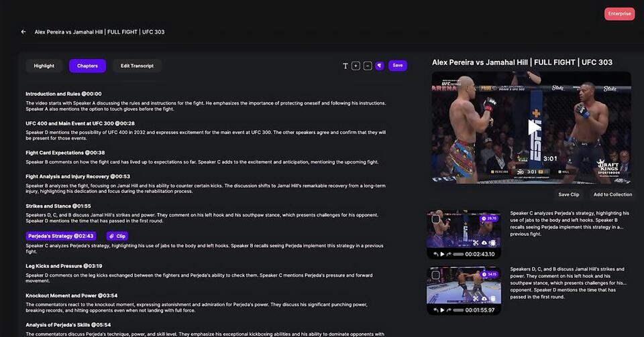
Task: Click cloud upload icon on first clip
Action: (x=484, y=243)
